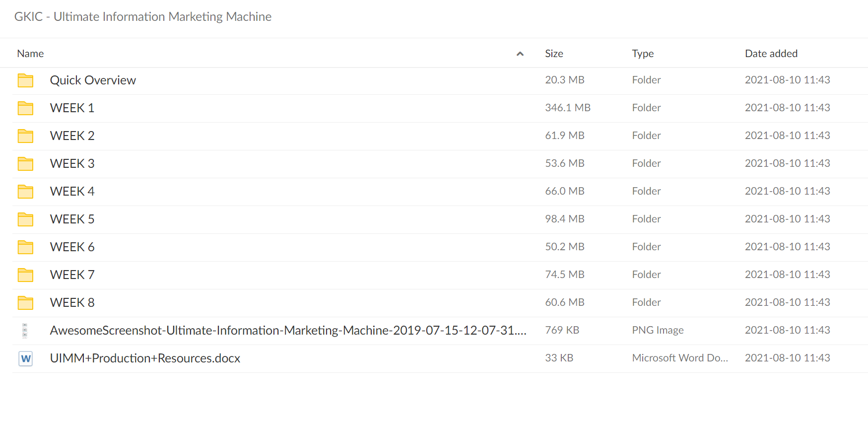This screenshot has height=422, width=868.
Task: Sort by the Date added column header
Action: (771, 54)
